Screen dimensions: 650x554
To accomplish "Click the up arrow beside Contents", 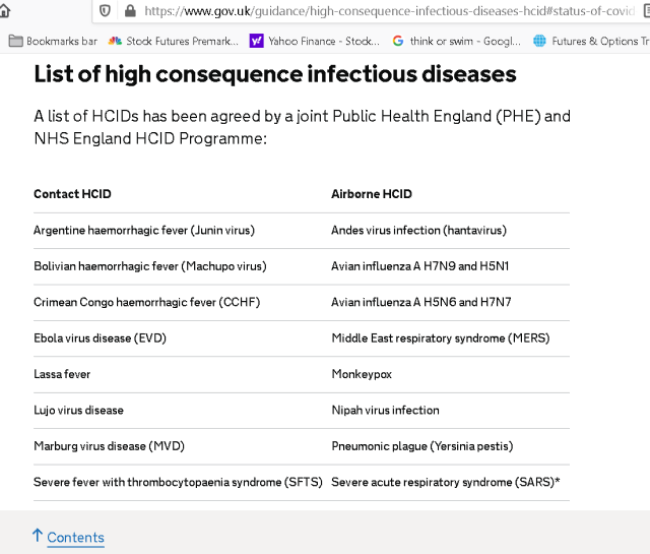I will [37, 535].
